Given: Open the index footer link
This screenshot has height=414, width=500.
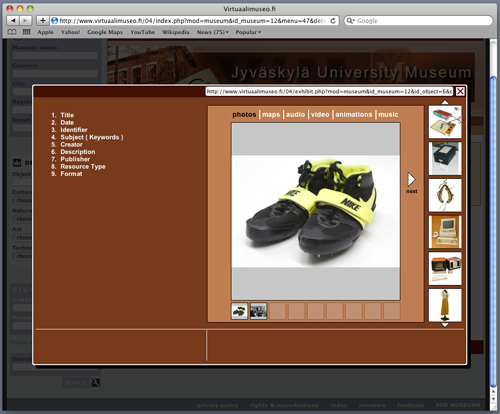Looking at the screenshot, I should pos(339,405).
